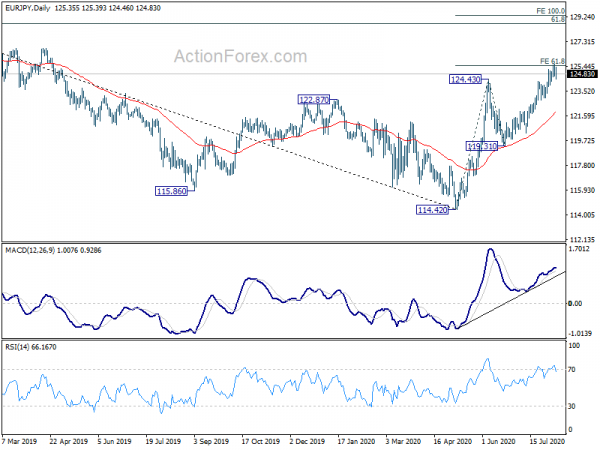
Task: Click the FE 100.0 level label
Action: pyautogui.click(x=551, y=11)
